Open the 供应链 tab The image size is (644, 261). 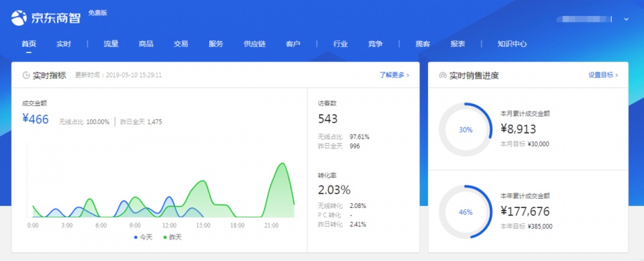255,44
